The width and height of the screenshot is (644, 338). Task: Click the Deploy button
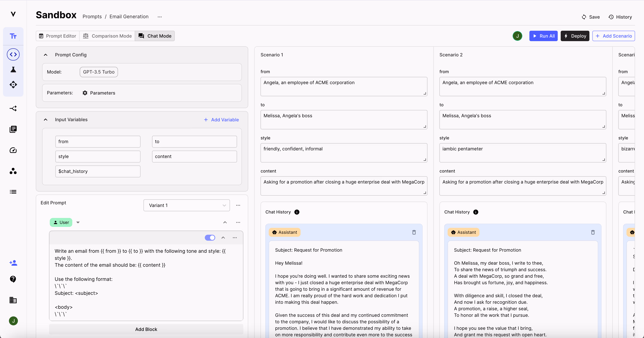click(x=575, y=36)
